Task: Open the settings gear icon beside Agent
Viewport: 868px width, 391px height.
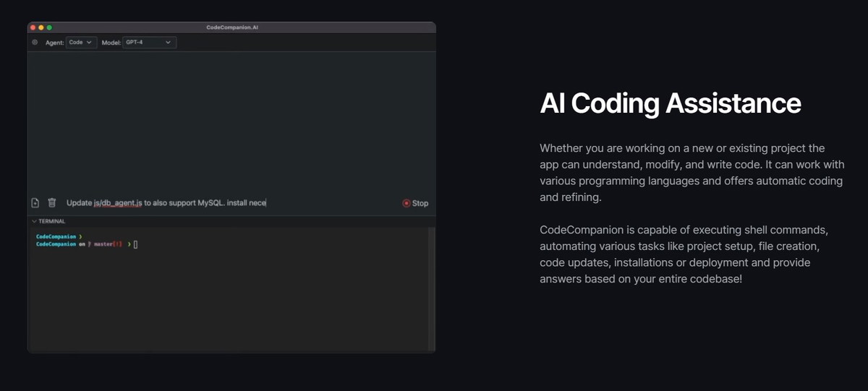Action: click(35, 43)
